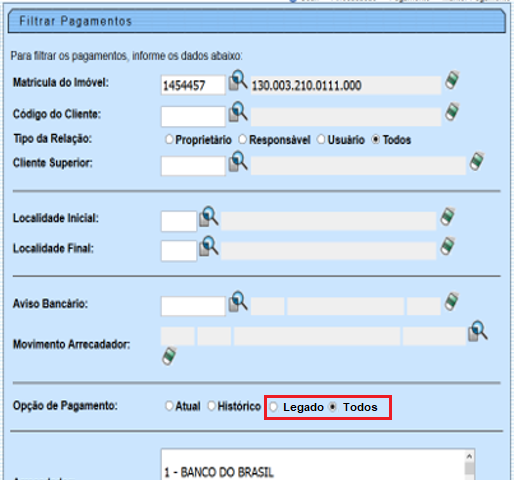514x480 pixels.
Task: Open search for Matrícula do Imóvel
Action: (x=238, y=80)
